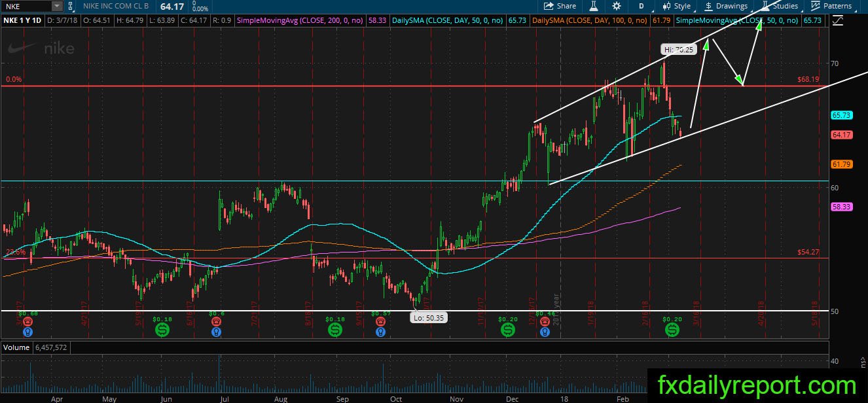868x403 pixels.
Task: Click the chart mode icon below Patterns
Action: tap(837, 21)
